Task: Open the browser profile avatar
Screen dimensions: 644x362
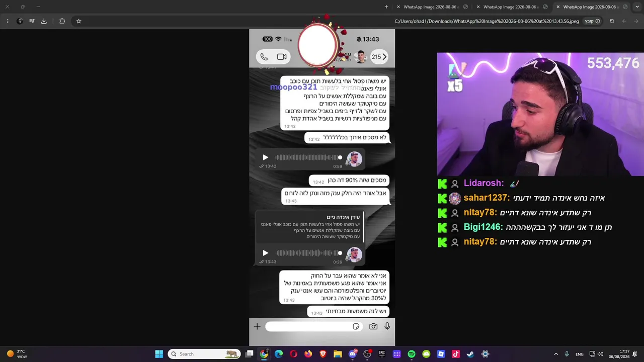Action: point(20,21)
